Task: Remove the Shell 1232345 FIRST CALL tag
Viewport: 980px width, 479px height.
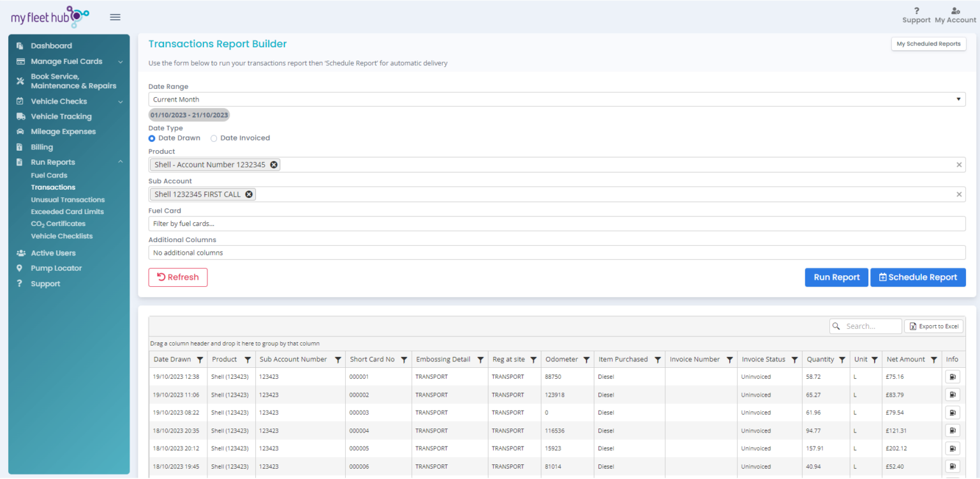Action: [249, 194]
